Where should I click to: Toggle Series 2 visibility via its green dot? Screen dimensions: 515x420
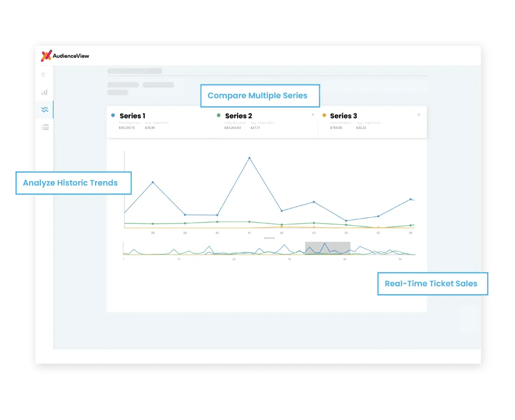click(218, 115)
